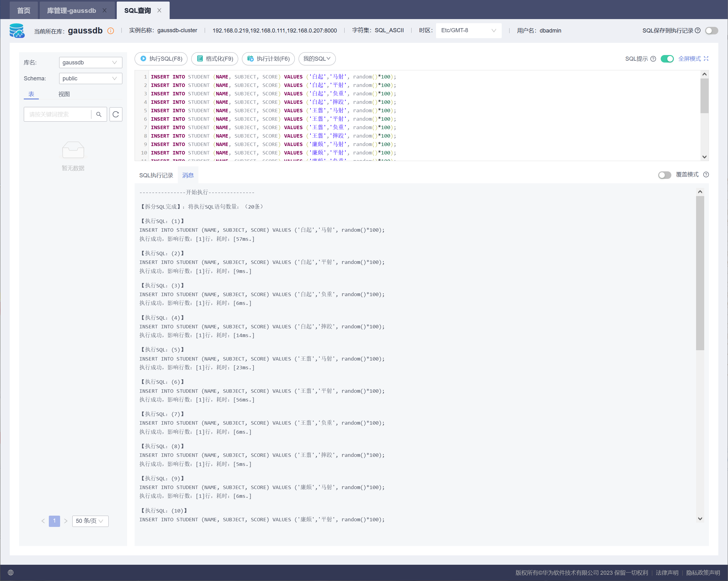
Task: Click the 执行SQL(F8) button
Action: coord(161,59)
